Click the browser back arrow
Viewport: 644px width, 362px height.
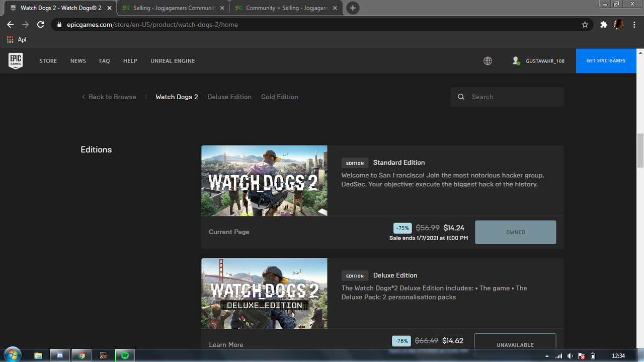click(x=11, y=24)
